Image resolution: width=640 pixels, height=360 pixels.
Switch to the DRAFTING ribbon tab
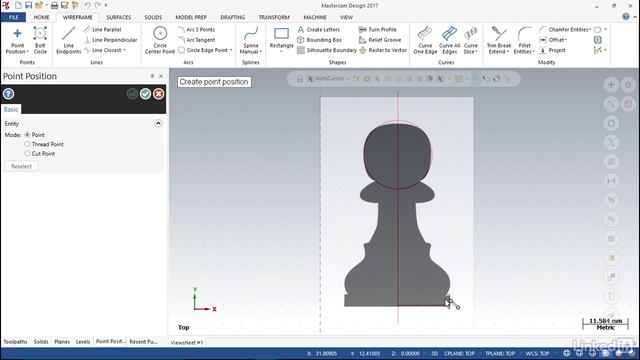pyautogui.click(x=233, y=17)
